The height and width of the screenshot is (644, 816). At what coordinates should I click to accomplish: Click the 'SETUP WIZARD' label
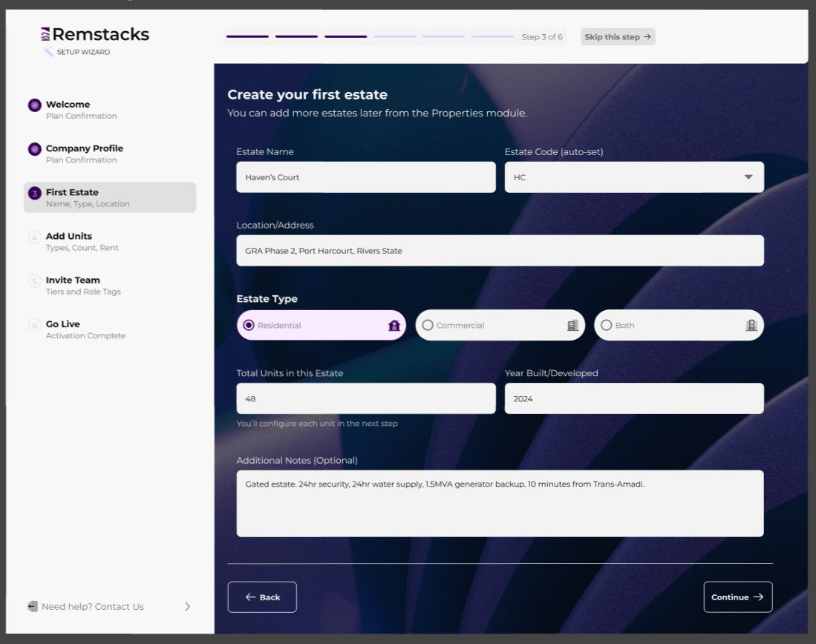[x=83, y=52]
